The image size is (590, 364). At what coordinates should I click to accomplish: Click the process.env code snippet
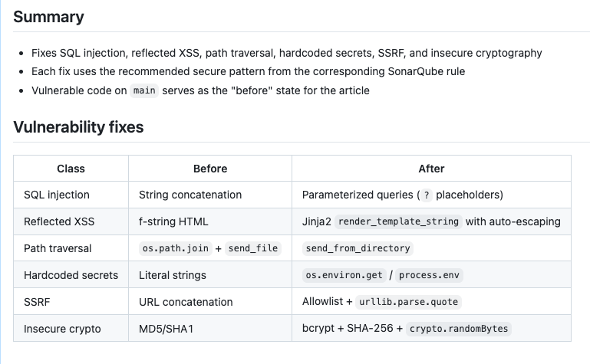[x=431, y=275]
